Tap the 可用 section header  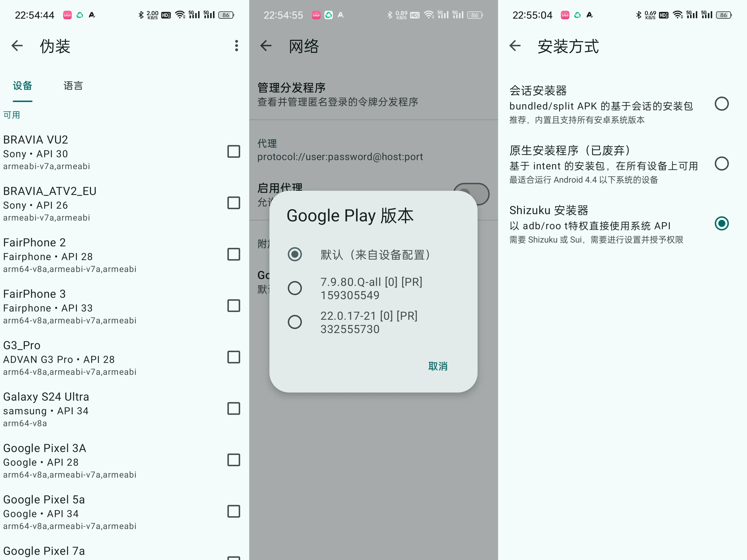pyautogui.click(x=12, y=115)
